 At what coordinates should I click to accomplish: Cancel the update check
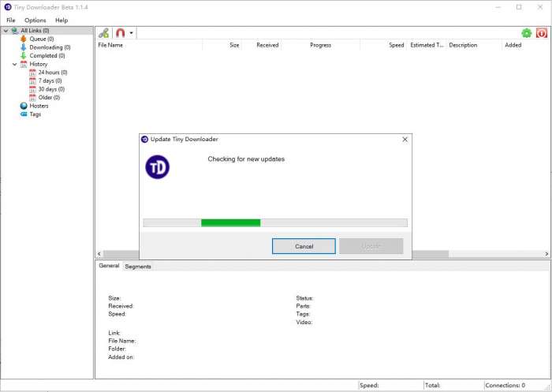pyautogui.click(x=304, y=246)
